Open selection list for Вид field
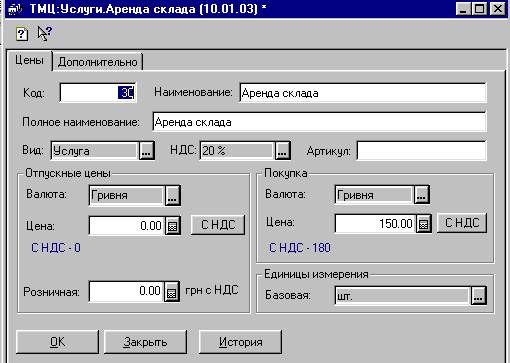The height and width of the screenshot is (363, 510). [x=147, y=151]
